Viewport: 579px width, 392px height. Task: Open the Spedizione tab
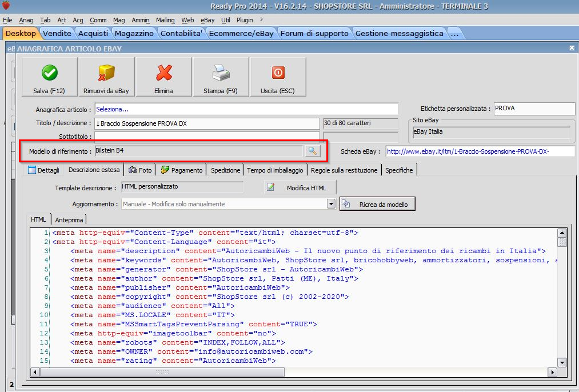coord(225,170)
